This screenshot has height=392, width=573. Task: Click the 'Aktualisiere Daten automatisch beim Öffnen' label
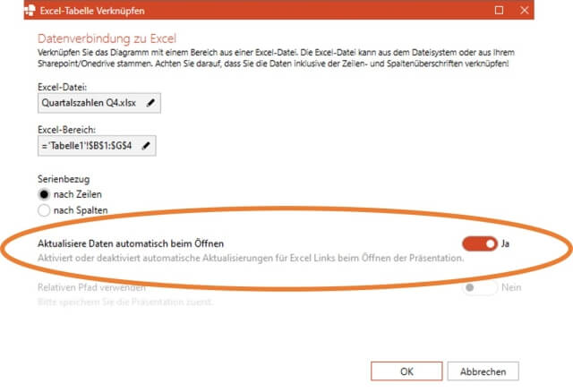click(130, 243)
